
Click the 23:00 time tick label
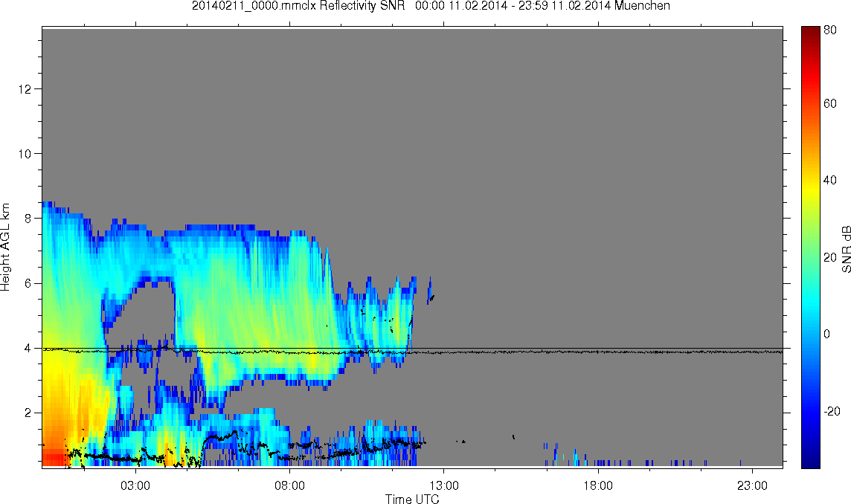pos(753,485)
